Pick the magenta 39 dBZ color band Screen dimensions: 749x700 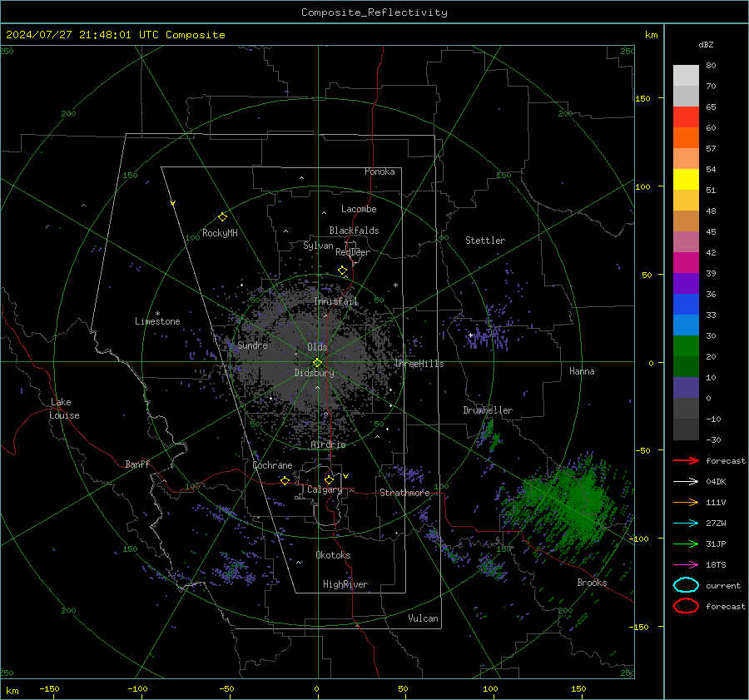(686, 262)
